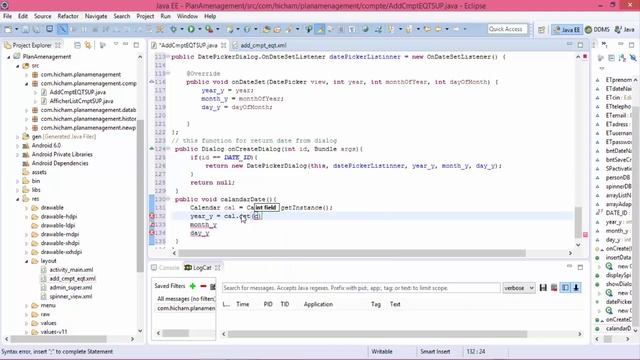Click the Debug bug toolbar icon
Screen dimensions: 640x360
pyautogui.click(x=173, y=29)
